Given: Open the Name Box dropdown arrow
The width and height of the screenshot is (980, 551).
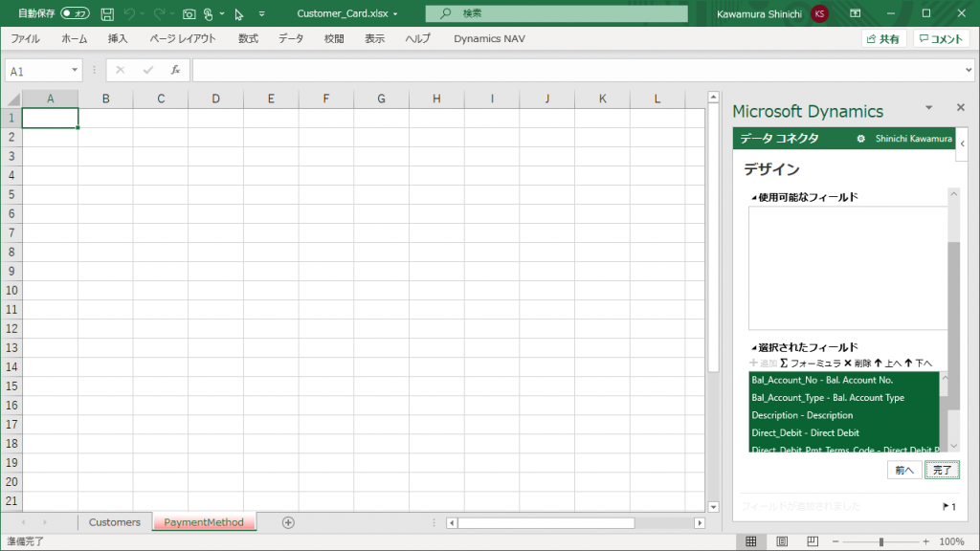Looking at the screenshot, I should [x=75, y=70].
